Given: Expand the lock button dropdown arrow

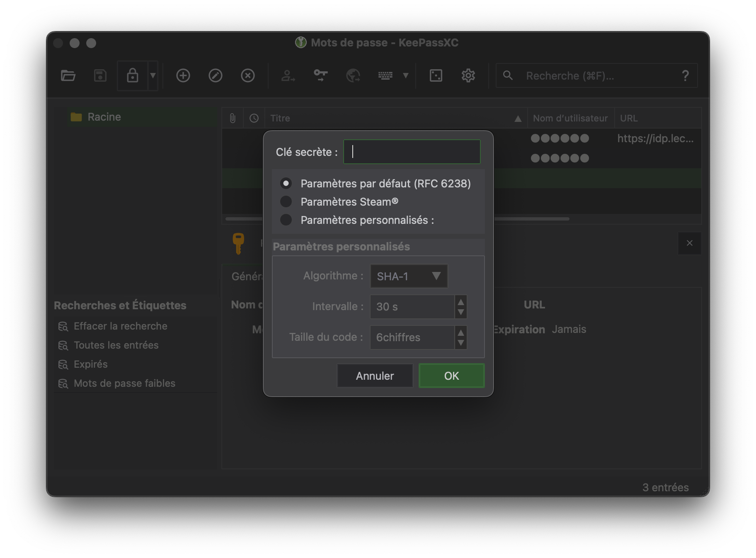Looking at the screenshot, I should tap(153, 75).
